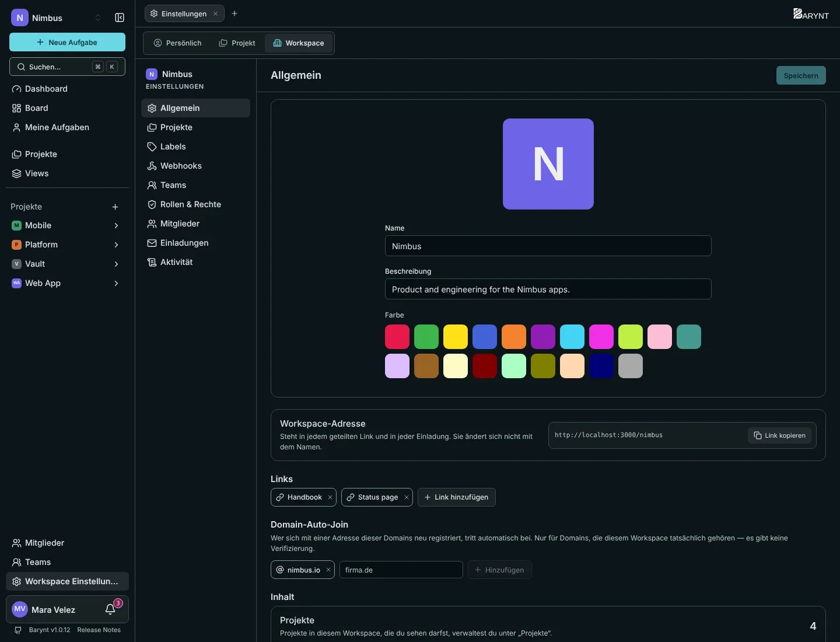
Task: Open the Board view
Action: (x=67, y=108)
